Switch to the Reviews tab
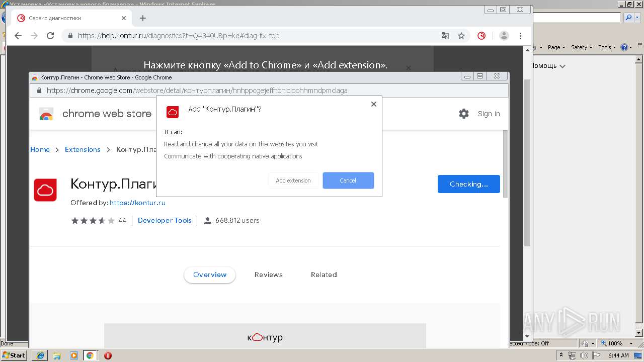Image resolution: width=644 pixels, height=362 pixels. point(269,275)
